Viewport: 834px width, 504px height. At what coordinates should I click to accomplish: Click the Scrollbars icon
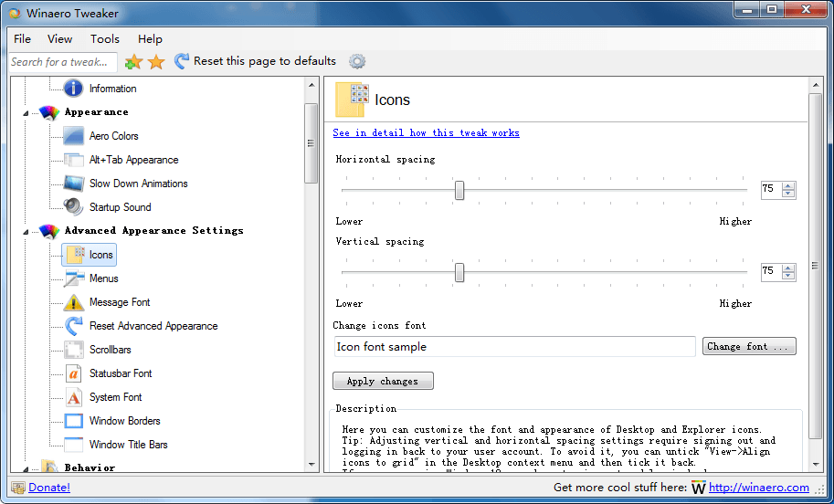[73, 350]
